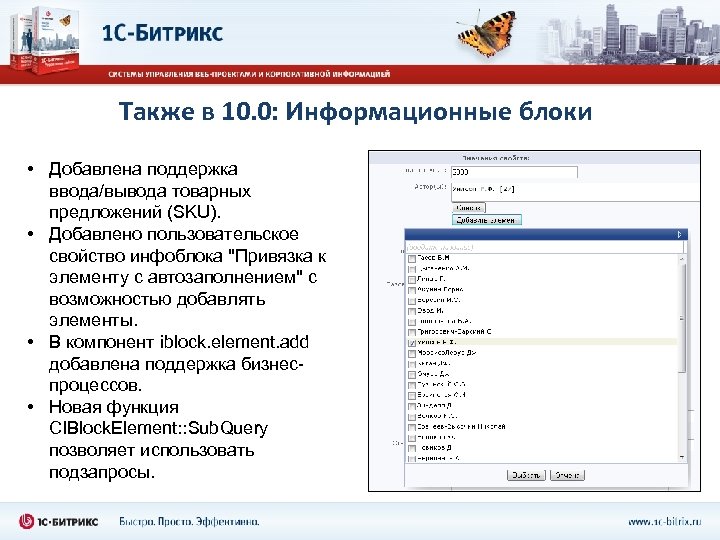Viewport: 720px width, 540px height.
Task: Uncheck the checked checkbox in the highlighted row
Action: click(412, 343)
